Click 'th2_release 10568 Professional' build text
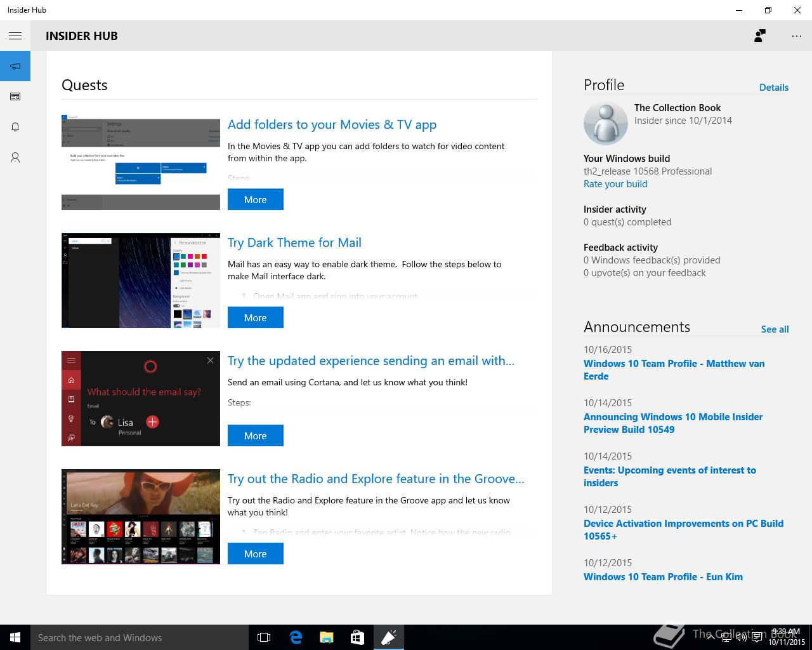This screenshot has height=650, width=812. coord(648,171)
